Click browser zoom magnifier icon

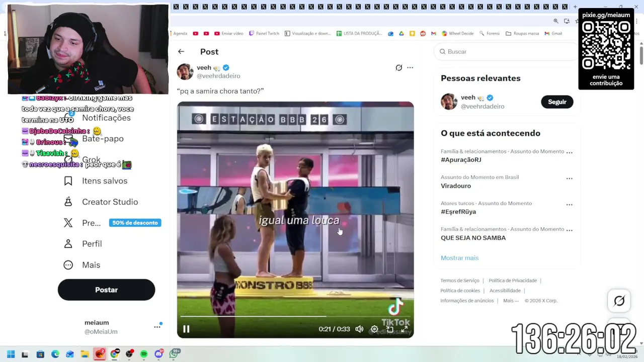click(556, 21)
